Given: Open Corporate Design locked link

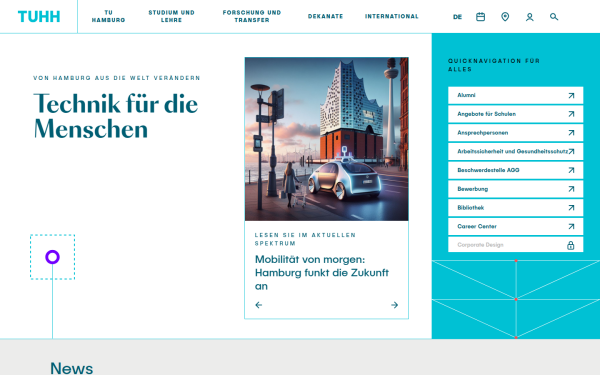Looking at the screenshot, I should pos(515,245).
